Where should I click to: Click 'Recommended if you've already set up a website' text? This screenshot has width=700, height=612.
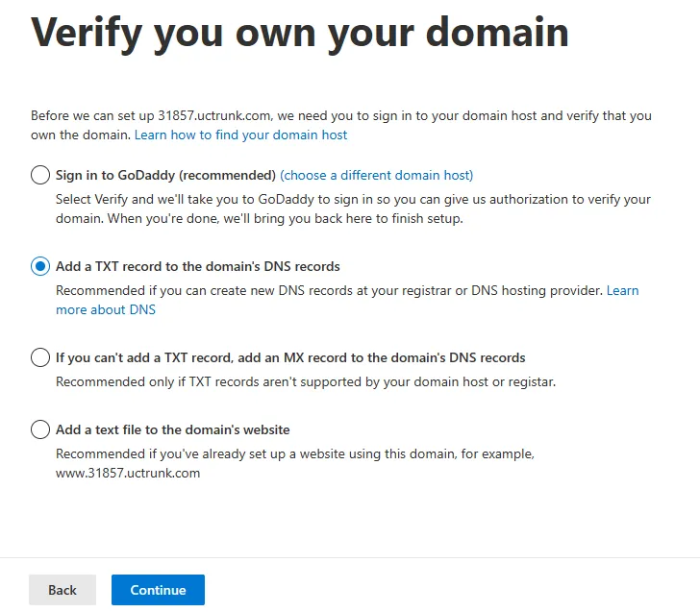point(294,453)
